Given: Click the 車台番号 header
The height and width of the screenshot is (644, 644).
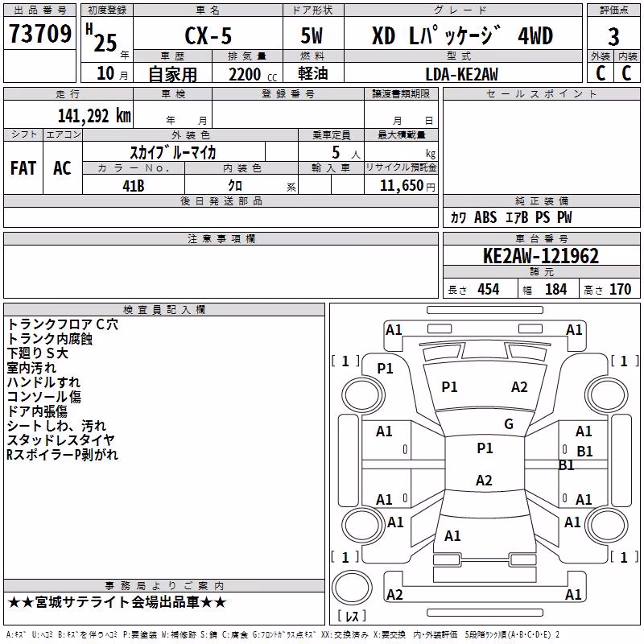Looking at the screenshot, I should pyautogui.click(x=541, y=238).
